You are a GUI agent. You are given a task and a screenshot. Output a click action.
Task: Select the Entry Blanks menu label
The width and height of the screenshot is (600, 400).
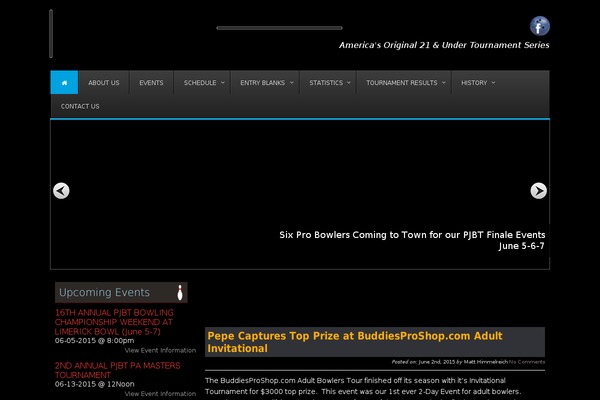262,83
